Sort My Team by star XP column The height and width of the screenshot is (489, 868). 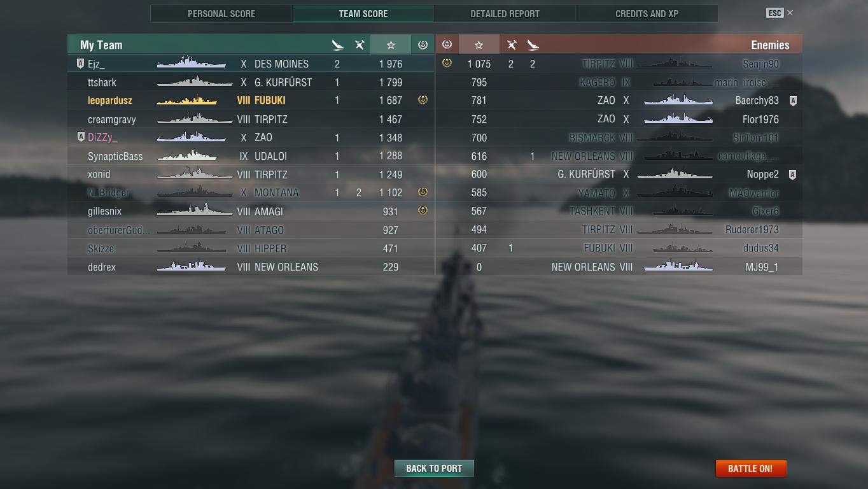(x=391, y=45)
